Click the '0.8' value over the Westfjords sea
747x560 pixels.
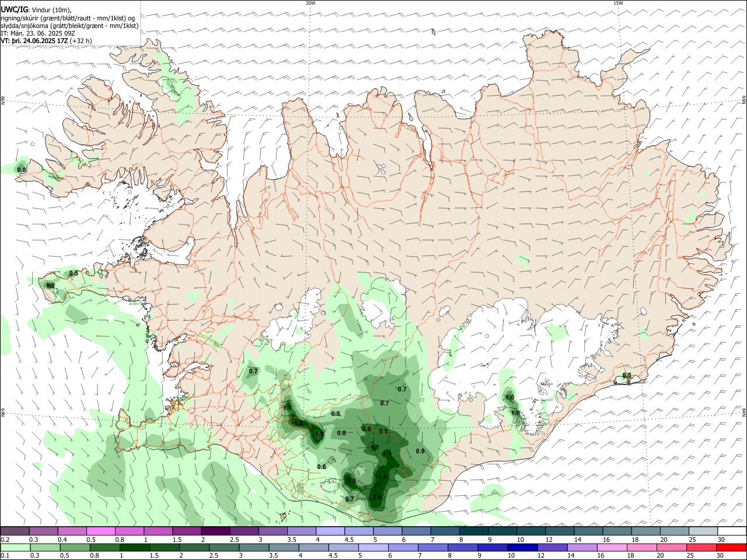pos(22,170)
